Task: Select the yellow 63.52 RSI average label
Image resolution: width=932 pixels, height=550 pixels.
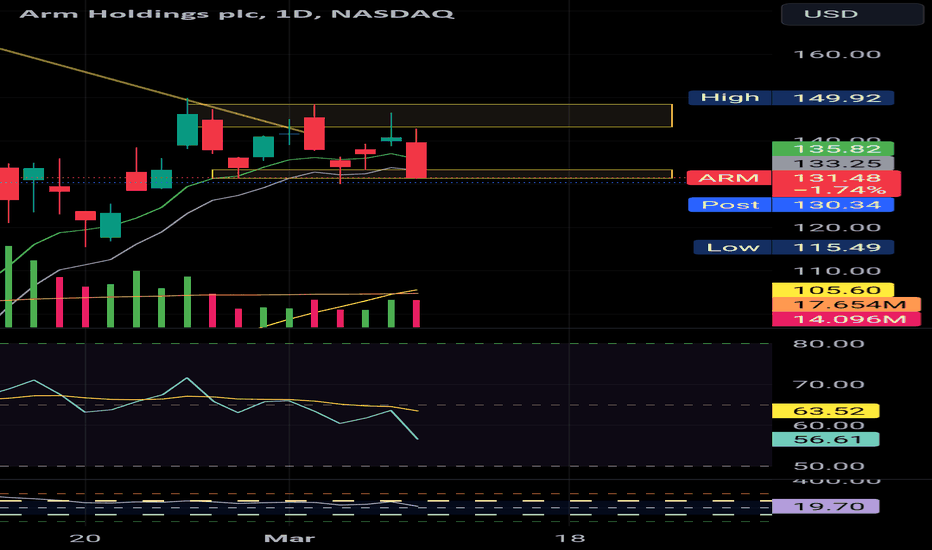Action: click(x=826, y=411)
